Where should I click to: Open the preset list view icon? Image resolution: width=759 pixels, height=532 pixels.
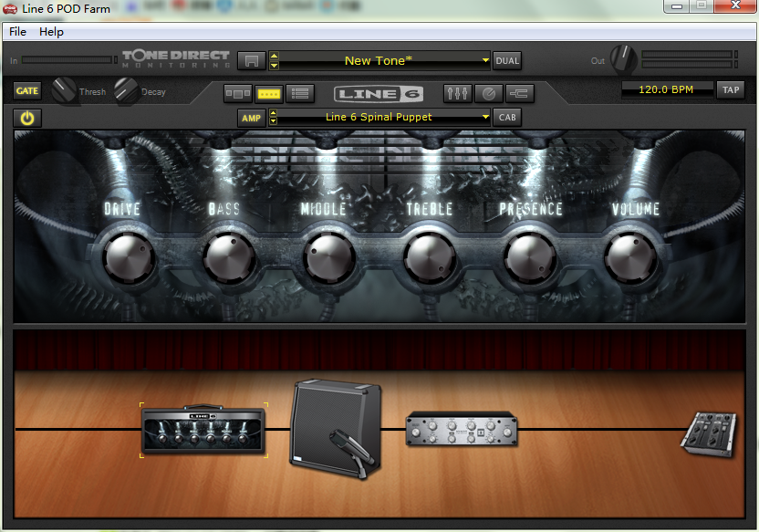[x=300, y=93]
